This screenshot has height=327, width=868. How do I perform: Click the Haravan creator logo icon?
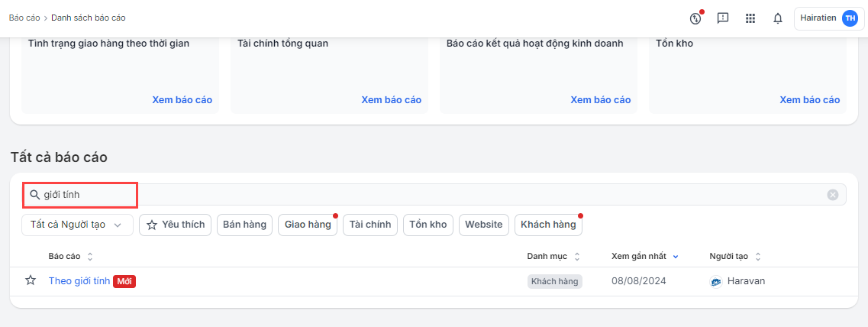click(715, 281)
